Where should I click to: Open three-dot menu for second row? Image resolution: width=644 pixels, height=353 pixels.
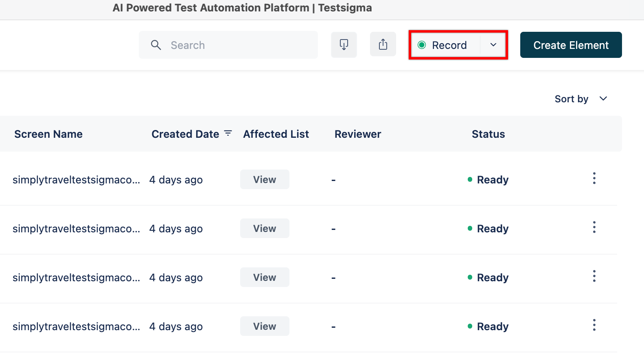tap(594, 227)
